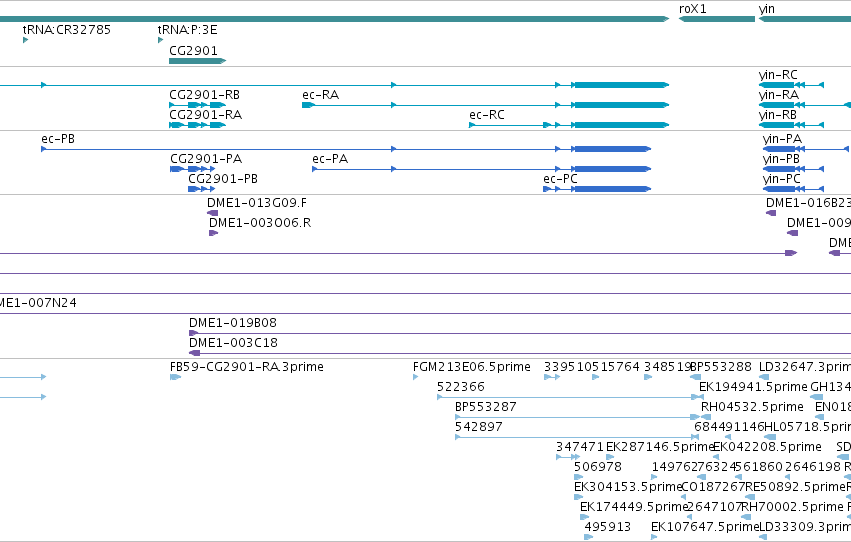
Task: Click the ec-PC coding sequence block
Action: (612, 189)
